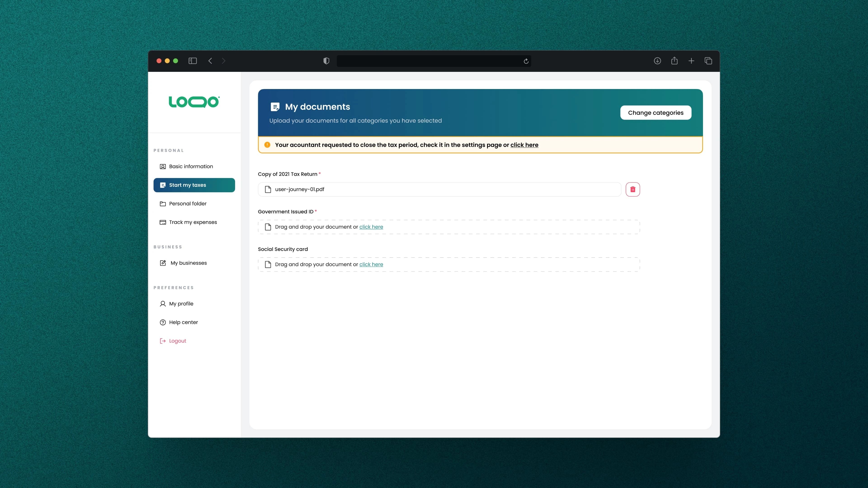Image resolution: width=868 pixels, height=488 pixels.
Task: Click the Looo logo
Action: click(194, 102)
